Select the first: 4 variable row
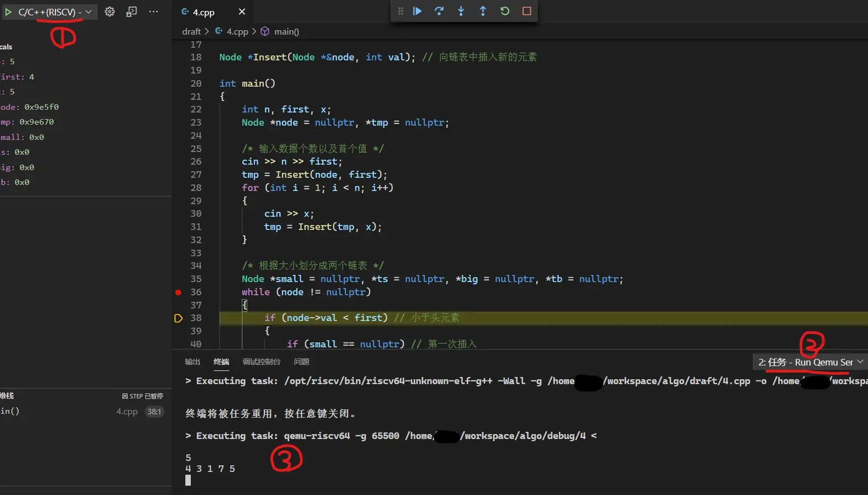 point(86,77)
